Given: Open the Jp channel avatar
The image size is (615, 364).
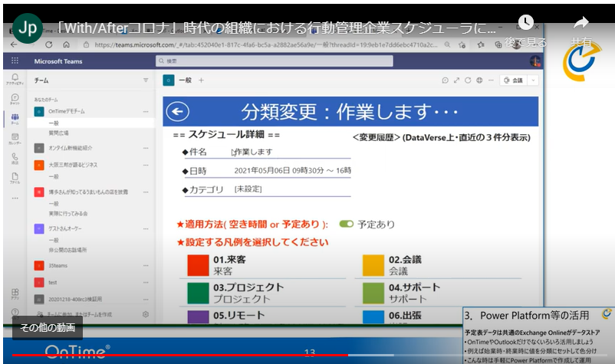Looking at the screenshot, I should (28, 28).
